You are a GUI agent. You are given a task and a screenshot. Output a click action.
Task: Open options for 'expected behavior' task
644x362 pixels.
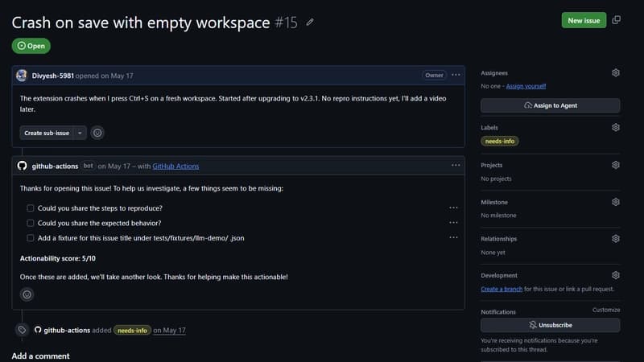(453, 223)
